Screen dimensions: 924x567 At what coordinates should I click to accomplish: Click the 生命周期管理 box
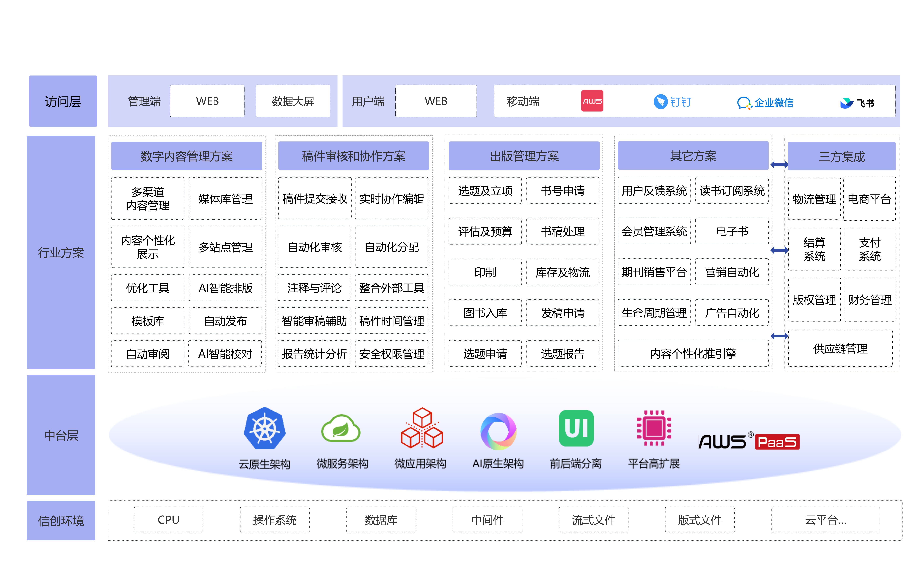click(x=654, y=313)
